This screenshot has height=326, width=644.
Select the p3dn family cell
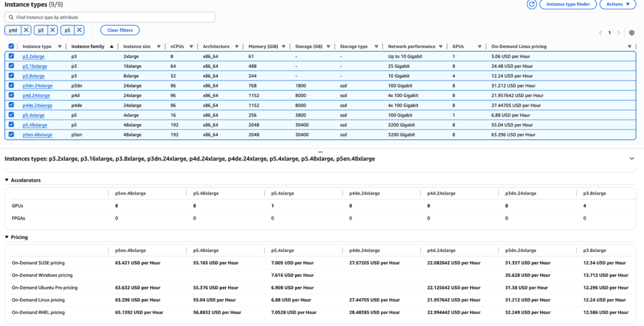pos(76,86)
